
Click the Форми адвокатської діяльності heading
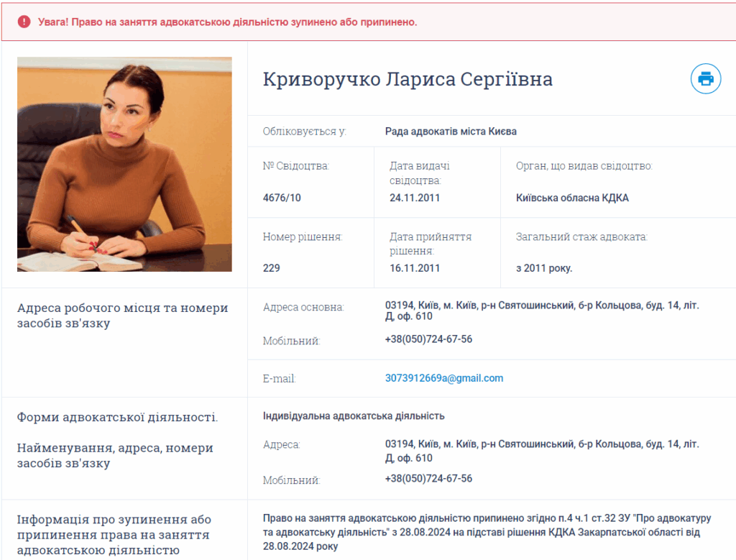tap(117, 417)
